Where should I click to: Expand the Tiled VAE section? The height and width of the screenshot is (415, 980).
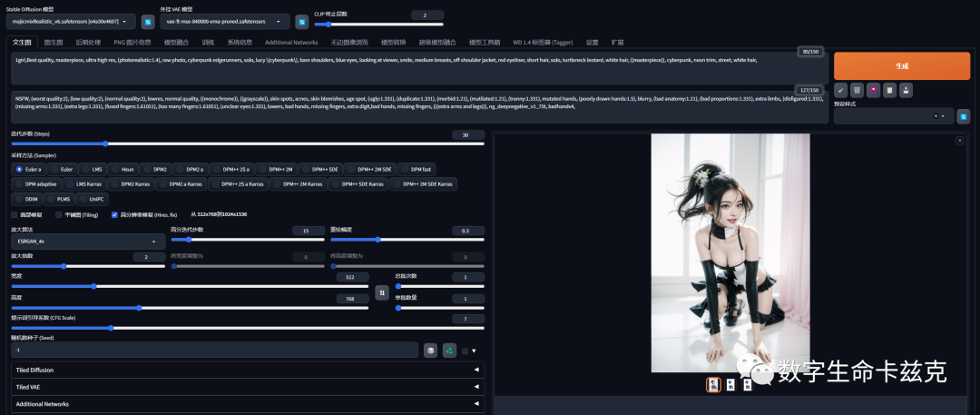248,387
